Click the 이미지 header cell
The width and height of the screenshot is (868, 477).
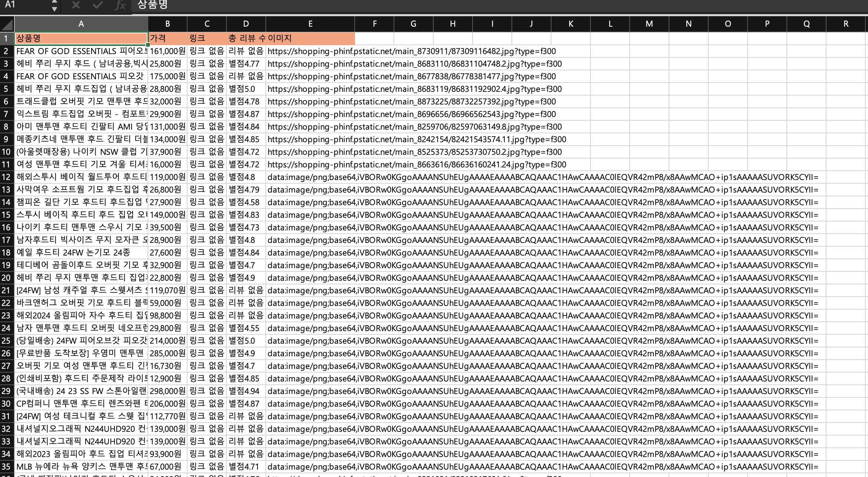tap(310, 39)
